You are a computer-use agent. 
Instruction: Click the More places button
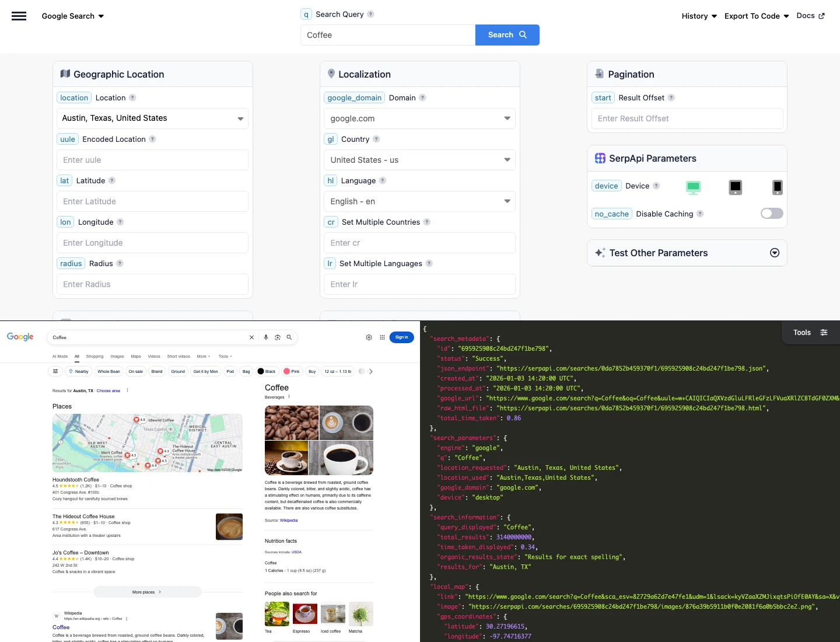click(x=147, y=592)
